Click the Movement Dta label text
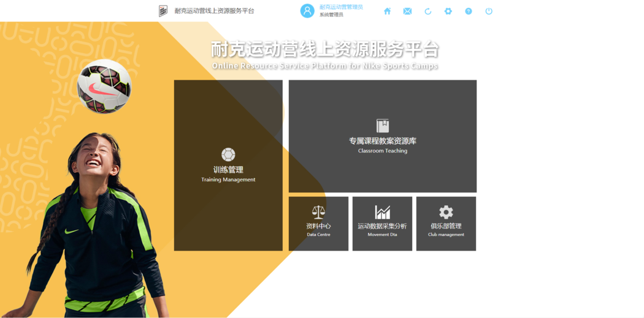 tap(382, 235)
